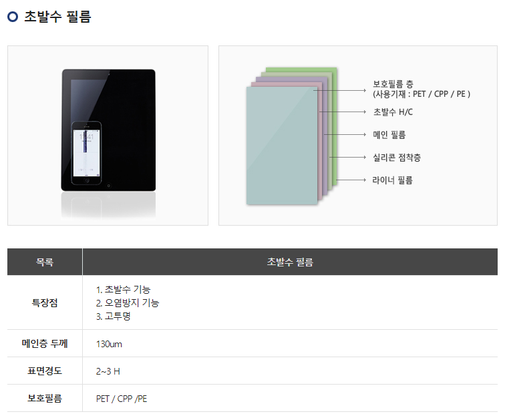This screenshot has height=420, width=505.
Task: Click the 보호필름 층 label in the diagram
Action: pyautogui.click(x=393, y=84)
